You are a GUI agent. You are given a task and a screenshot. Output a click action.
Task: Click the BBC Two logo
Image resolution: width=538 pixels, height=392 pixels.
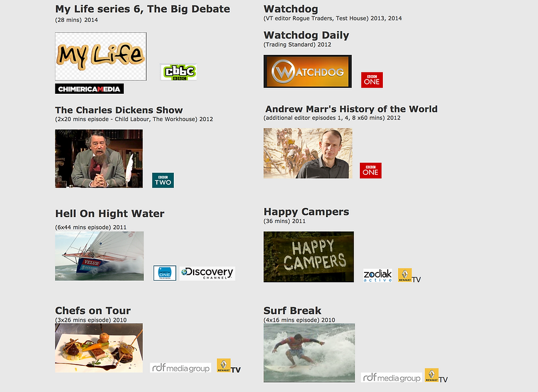click(163, 180)
